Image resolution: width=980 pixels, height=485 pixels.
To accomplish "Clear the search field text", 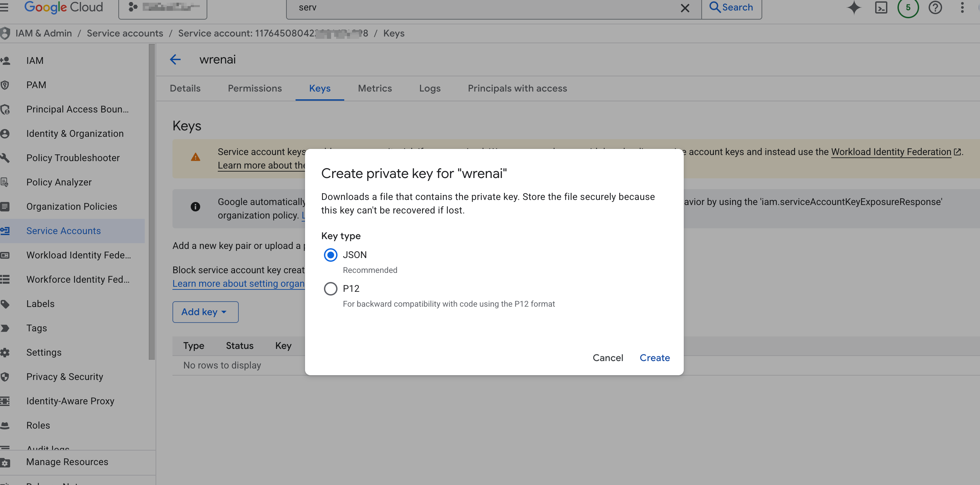I will tap(685, 7).
